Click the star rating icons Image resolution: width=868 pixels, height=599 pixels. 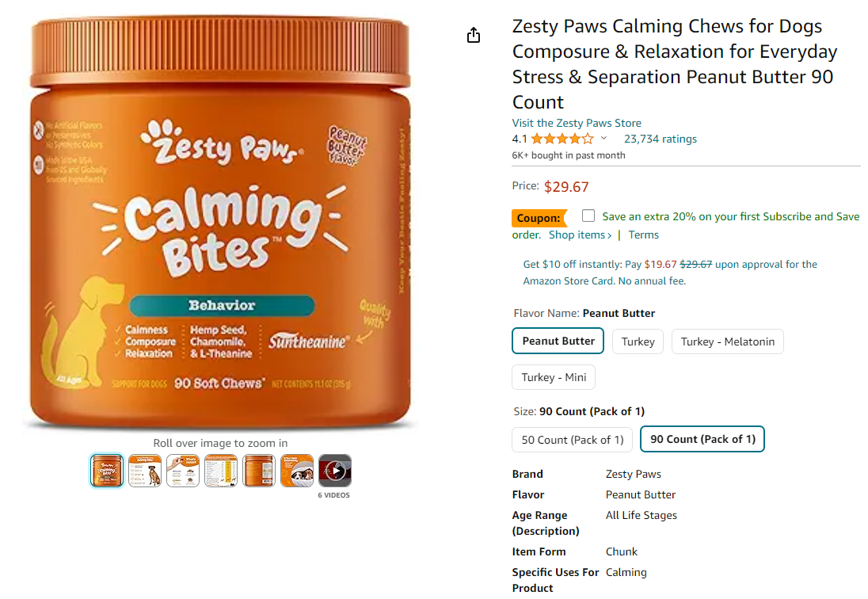[x=562, y=139]
